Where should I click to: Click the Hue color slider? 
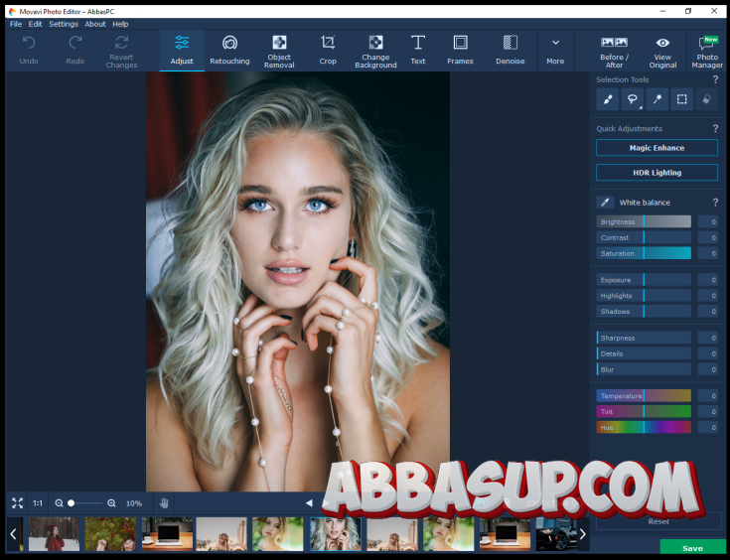(644, 427)
